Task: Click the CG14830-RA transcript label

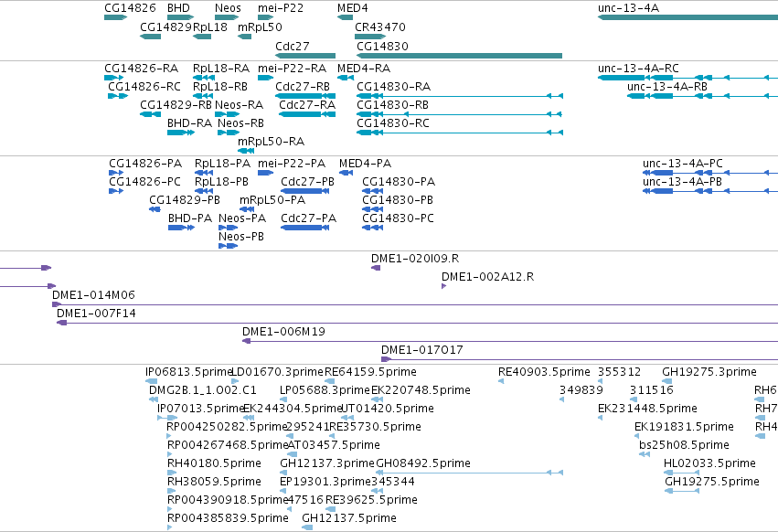Action: point(393,86)
